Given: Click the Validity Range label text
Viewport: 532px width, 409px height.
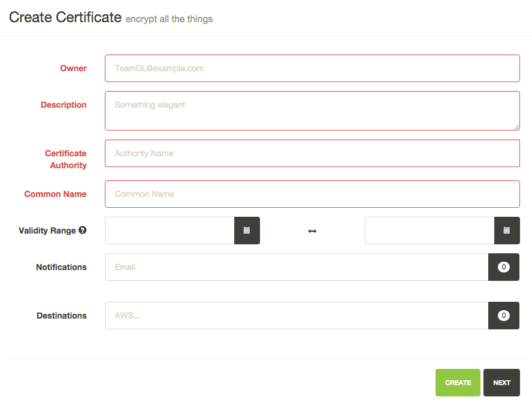Looking at the screenshot, I should tap(47, 231).
